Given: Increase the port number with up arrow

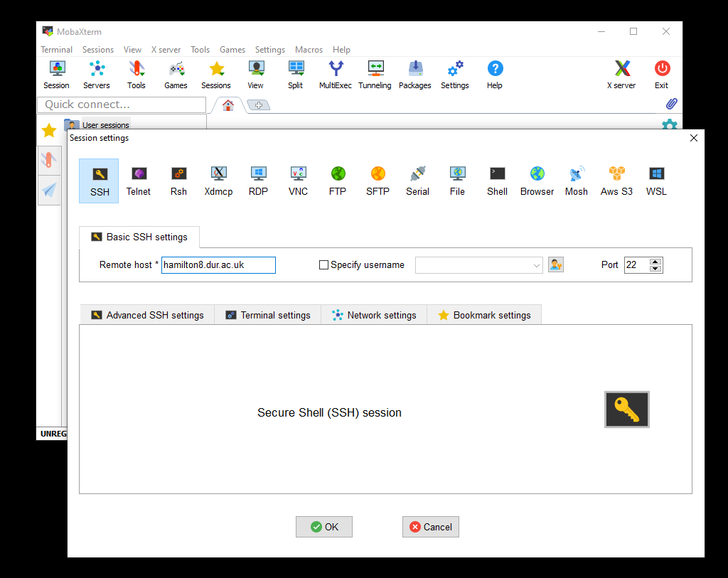Looking at the screenshot, I should click(655, 262).
